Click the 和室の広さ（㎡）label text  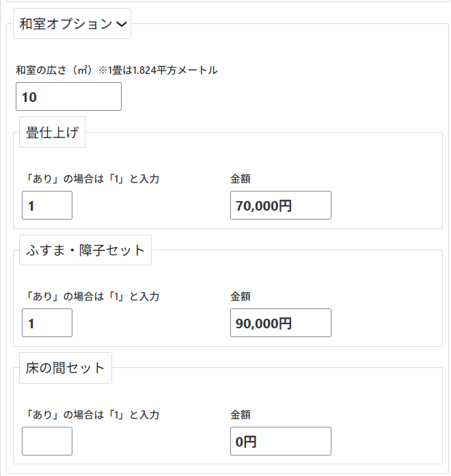click(55, 70)
